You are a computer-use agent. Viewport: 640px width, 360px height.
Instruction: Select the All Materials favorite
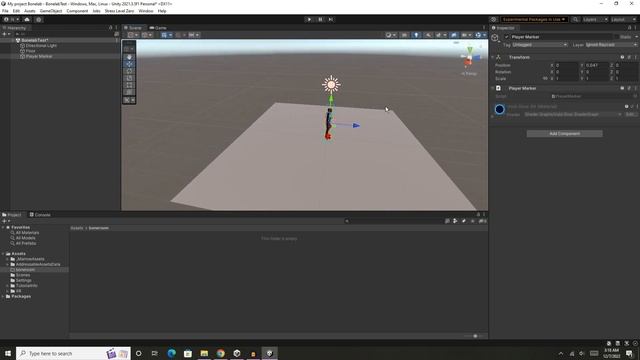point(27,233)
